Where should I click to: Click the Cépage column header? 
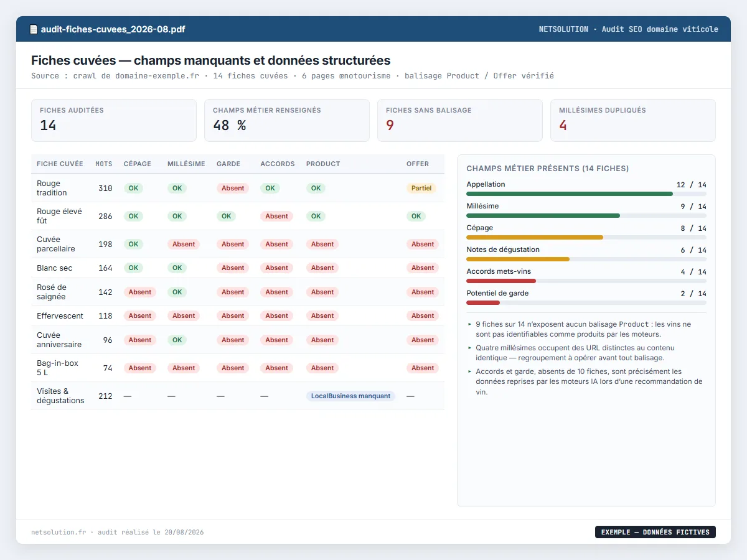[138, 164]
